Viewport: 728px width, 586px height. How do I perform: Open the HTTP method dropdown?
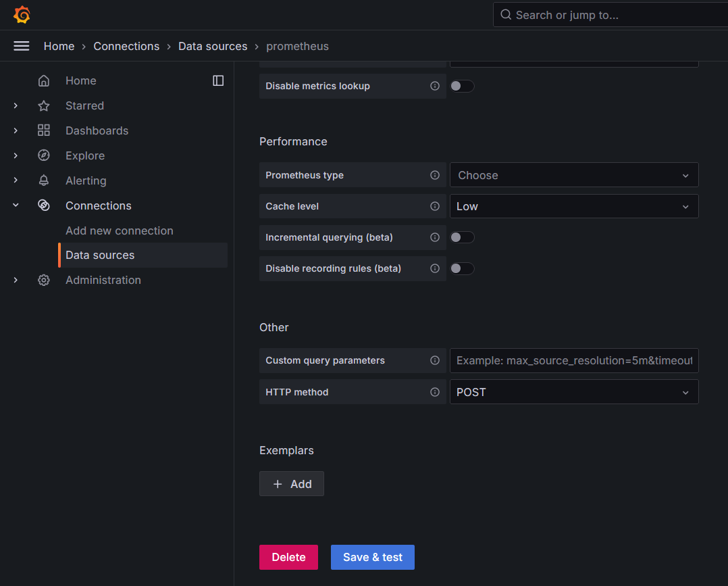[573, 392]
